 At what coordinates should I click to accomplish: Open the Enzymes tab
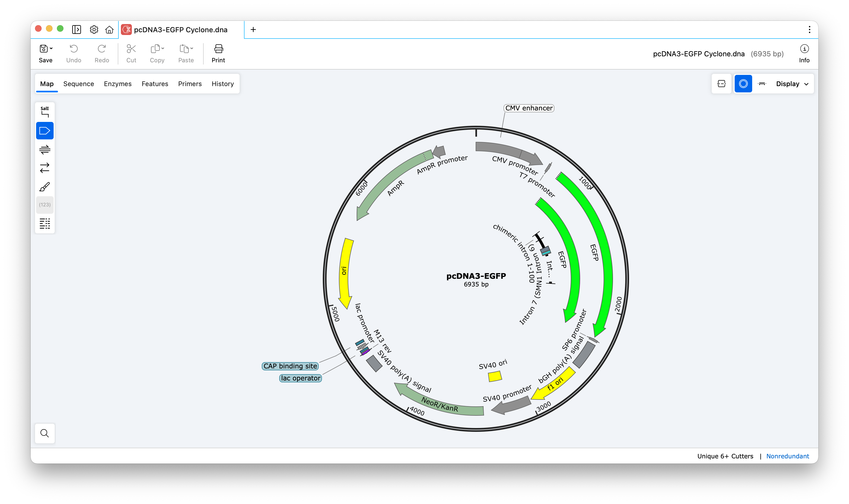coord(118,84)
